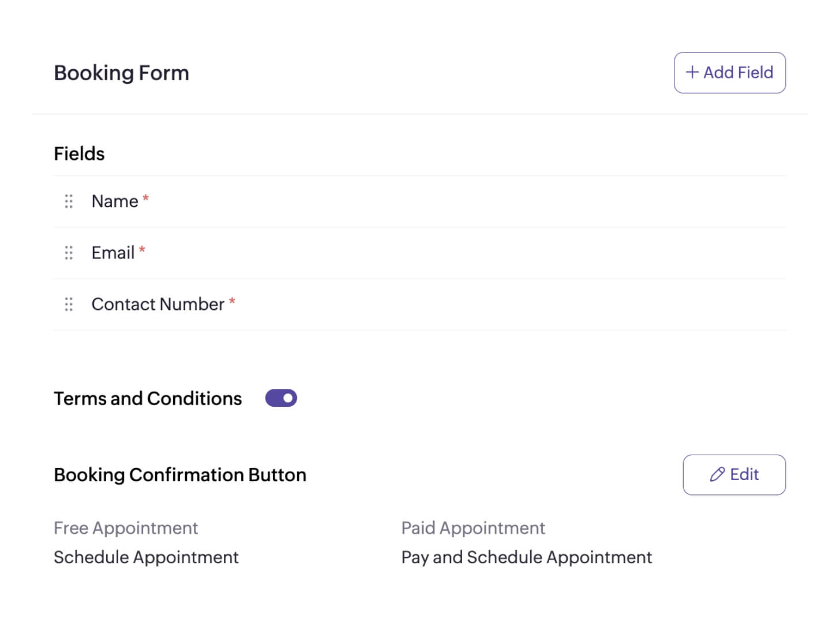The height and width of the screenshot is (637, 840).
Task: Click the red asterisk beside Name
Action: (x=146, y=198)
